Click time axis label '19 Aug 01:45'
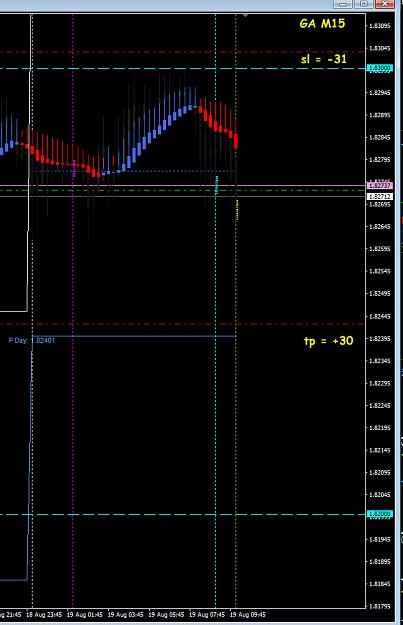 pyautogui.click(x=85, y=615)
